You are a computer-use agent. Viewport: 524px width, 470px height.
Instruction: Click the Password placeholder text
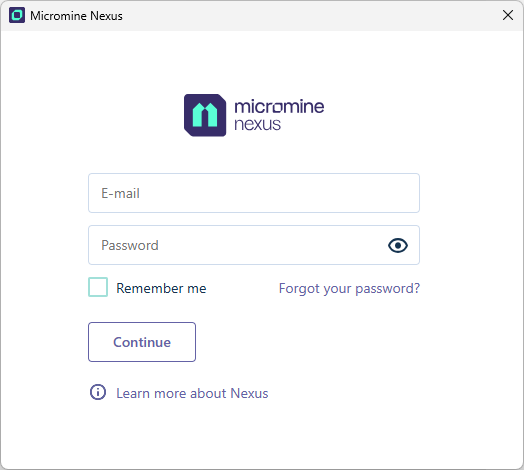pos(130,245)
